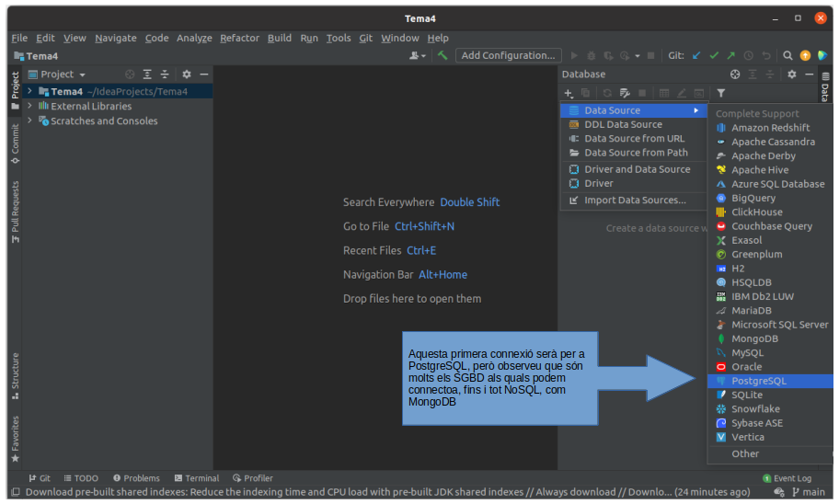Open Search Everywhere magnifier icon
The width and height of the screenshot is (839, 504).
coord(787,55)
